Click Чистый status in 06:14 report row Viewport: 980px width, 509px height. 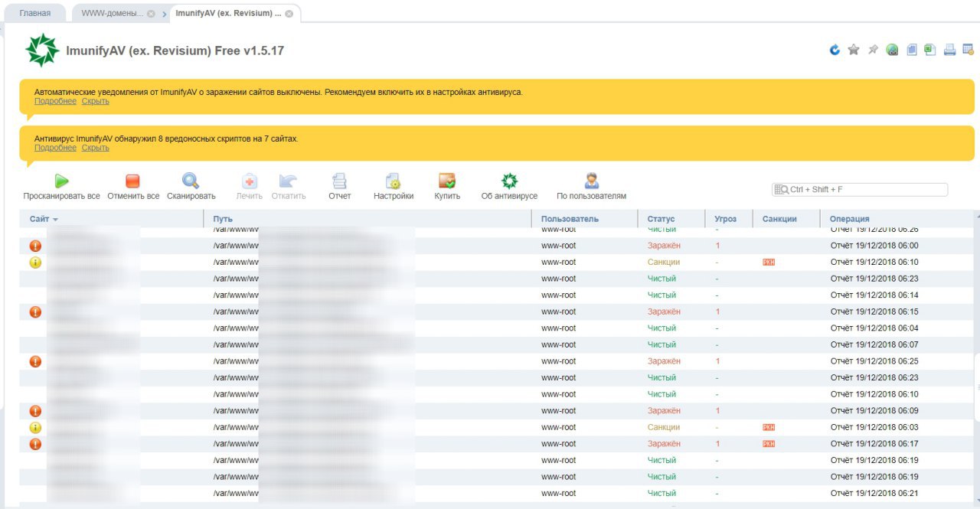click(662, 295)
